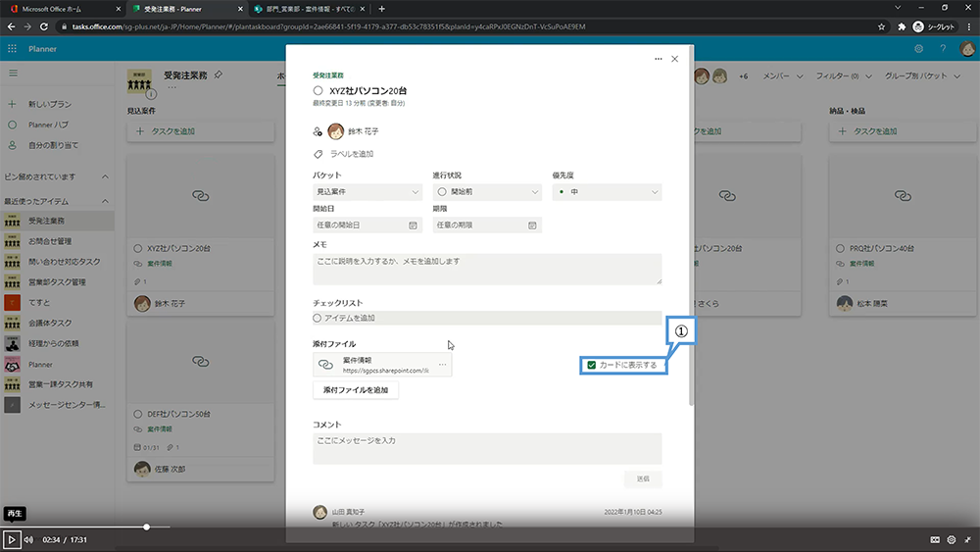This screenshot has width=980, height=552.
Task: Collapse ピン留めされています section
Action: (105, 176)
